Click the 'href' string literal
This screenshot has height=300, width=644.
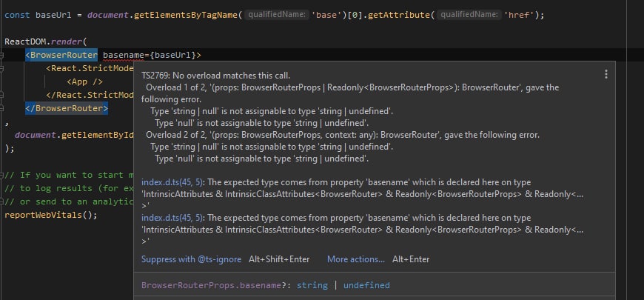point(519,16)
